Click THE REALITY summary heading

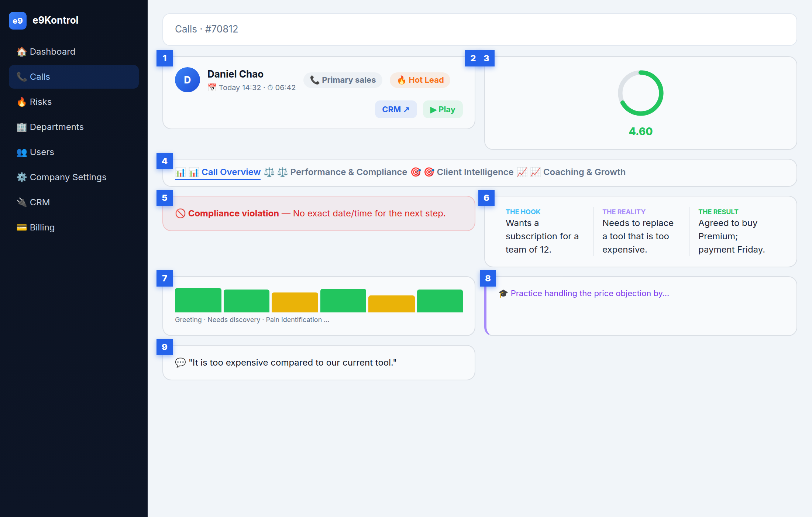coord(624,212)
